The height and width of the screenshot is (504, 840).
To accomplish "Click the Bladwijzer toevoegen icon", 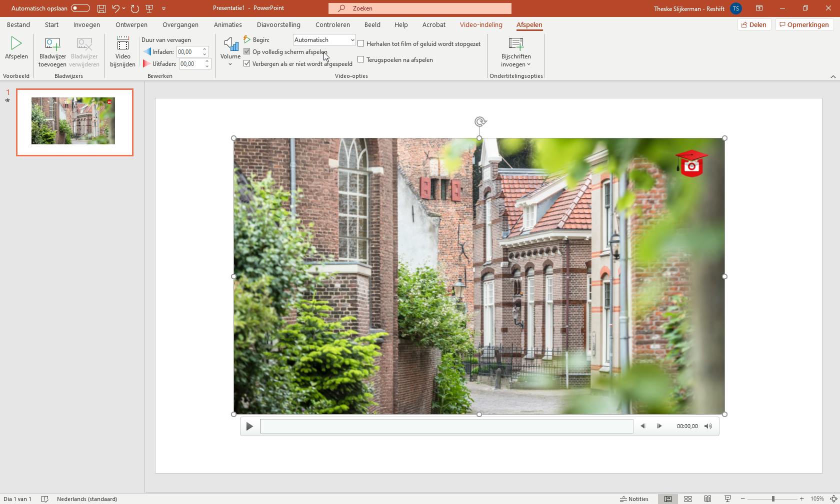I will (x=52, y=44).
